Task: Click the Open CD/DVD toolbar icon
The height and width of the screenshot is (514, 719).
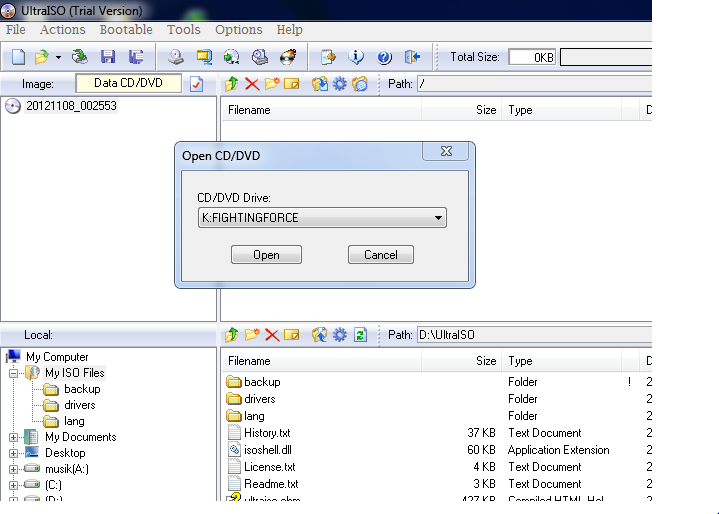Action: [80, 57]
